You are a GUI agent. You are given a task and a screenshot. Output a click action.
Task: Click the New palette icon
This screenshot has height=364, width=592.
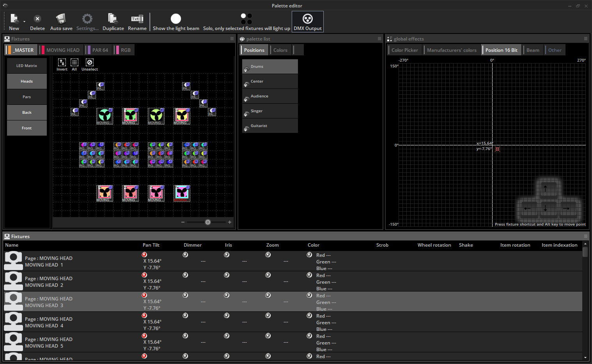pyautogui.click(x=14, y=19)
